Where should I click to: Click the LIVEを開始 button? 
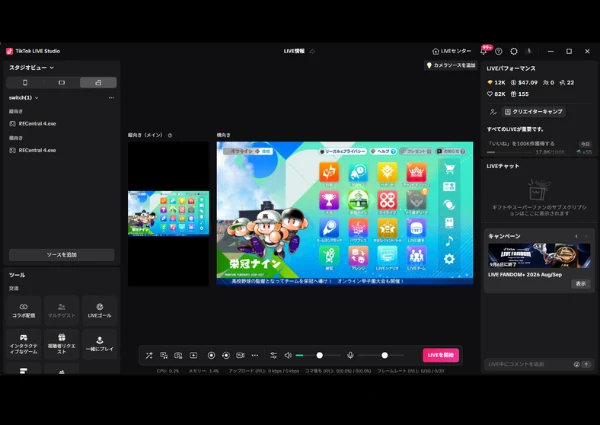tap(440, 355)
